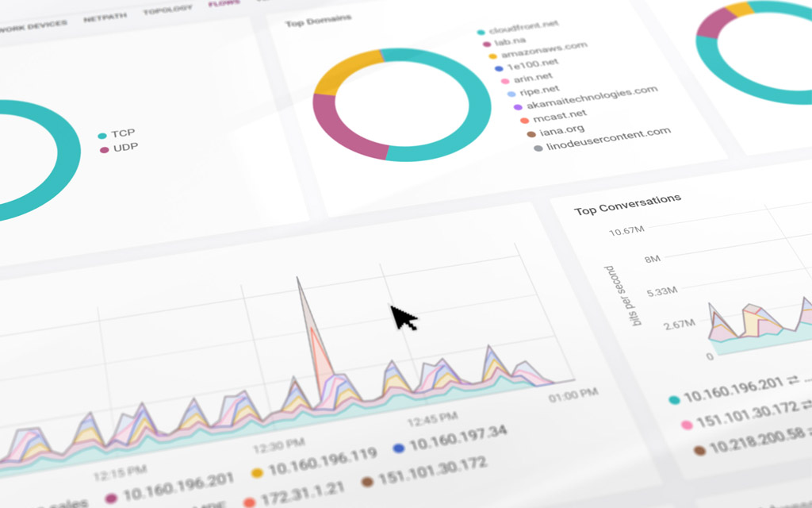Open the TOPOLOGY tab
This screenshot has height=508, width=812.
click(x=168, y=10)
